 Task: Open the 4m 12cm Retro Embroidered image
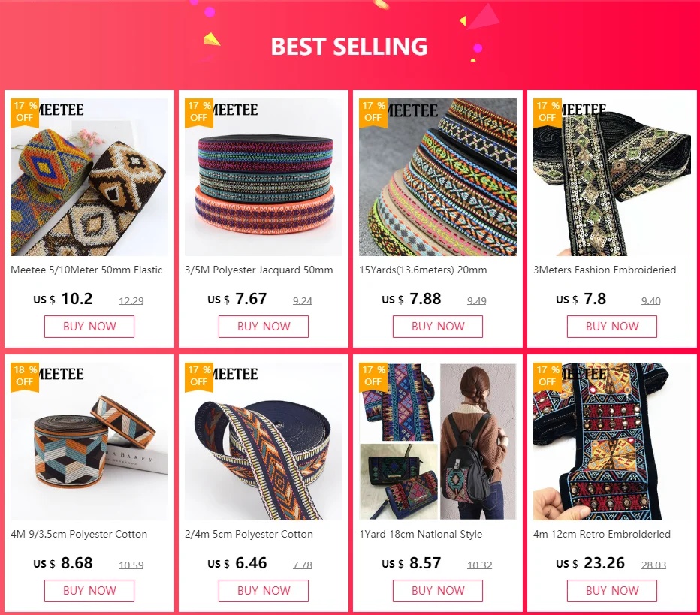point(612,441)
